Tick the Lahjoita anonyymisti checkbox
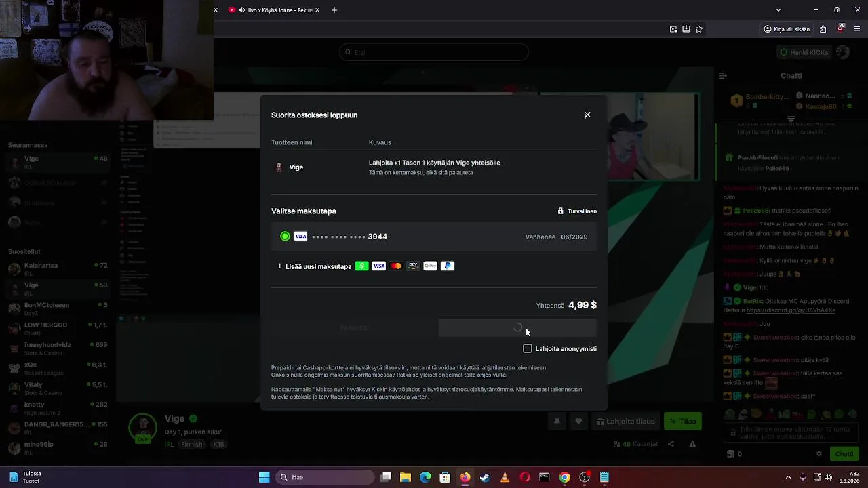The width and height of the screenshot is (868, 488). (x=528, y=348)
